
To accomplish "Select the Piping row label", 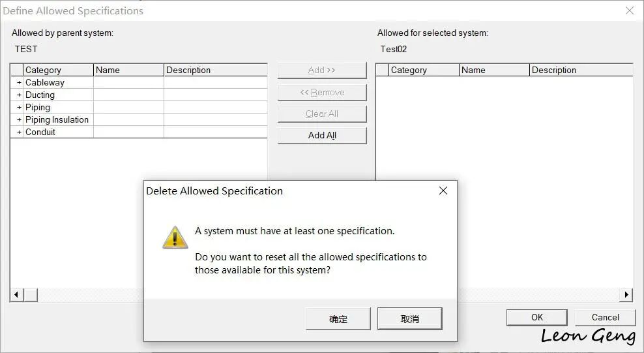I will pos(38,107).
